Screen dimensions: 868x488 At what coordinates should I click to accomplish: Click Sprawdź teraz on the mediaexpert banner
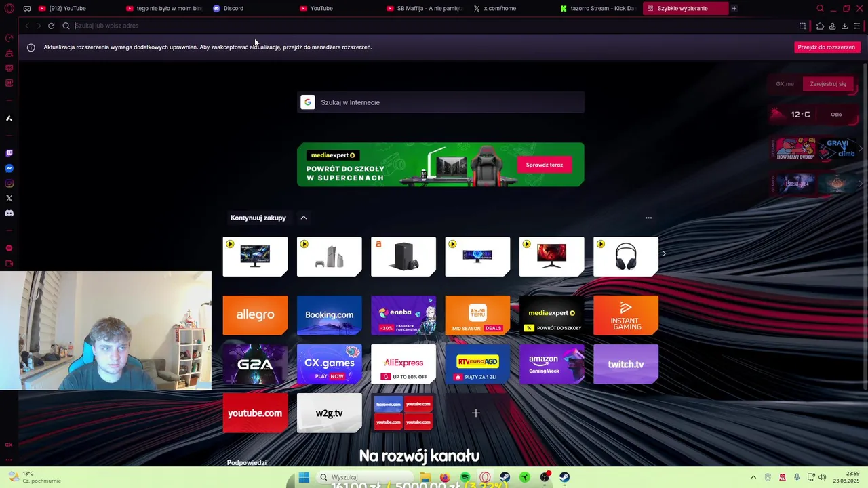(x=545, y=165)
